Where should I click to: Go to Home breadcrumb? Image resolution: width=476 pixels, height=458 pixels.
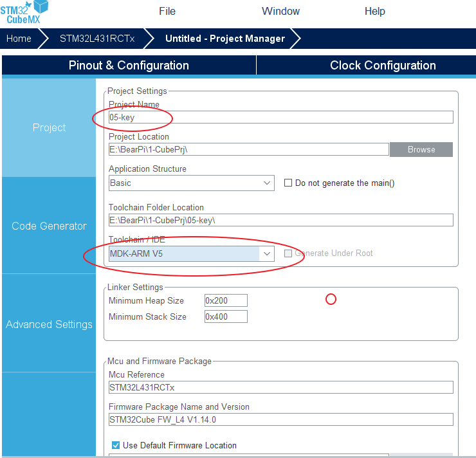[19, 39]
